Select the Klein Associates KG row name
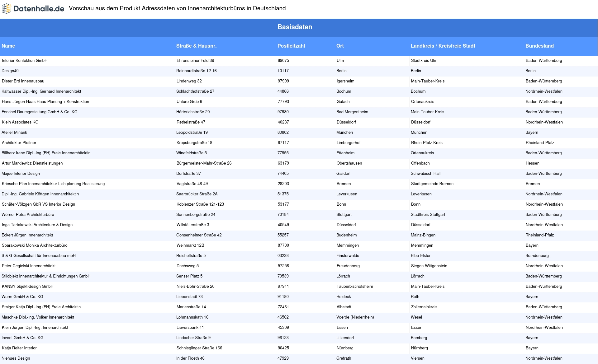The height and width of the screenshot is (364, 598). (20, 122)
